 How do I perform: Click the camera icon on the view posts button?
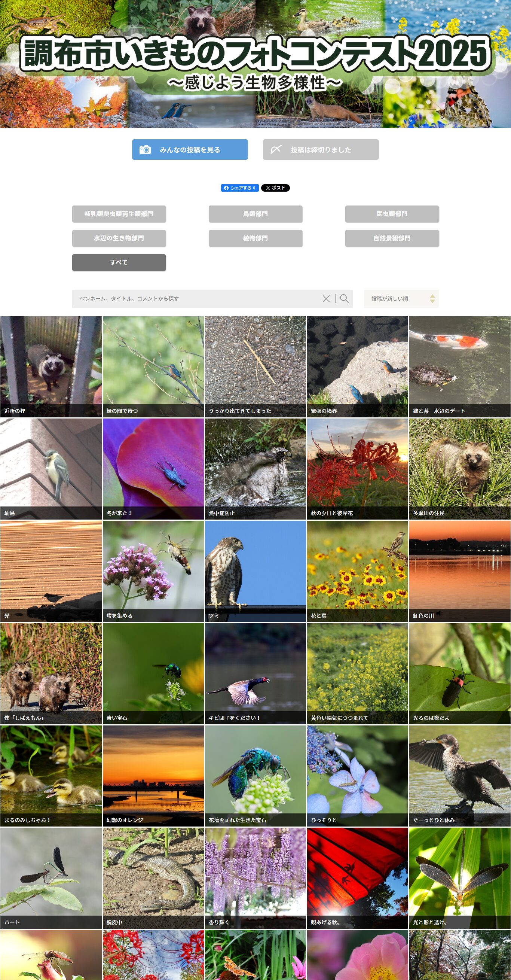click(145, 149)
